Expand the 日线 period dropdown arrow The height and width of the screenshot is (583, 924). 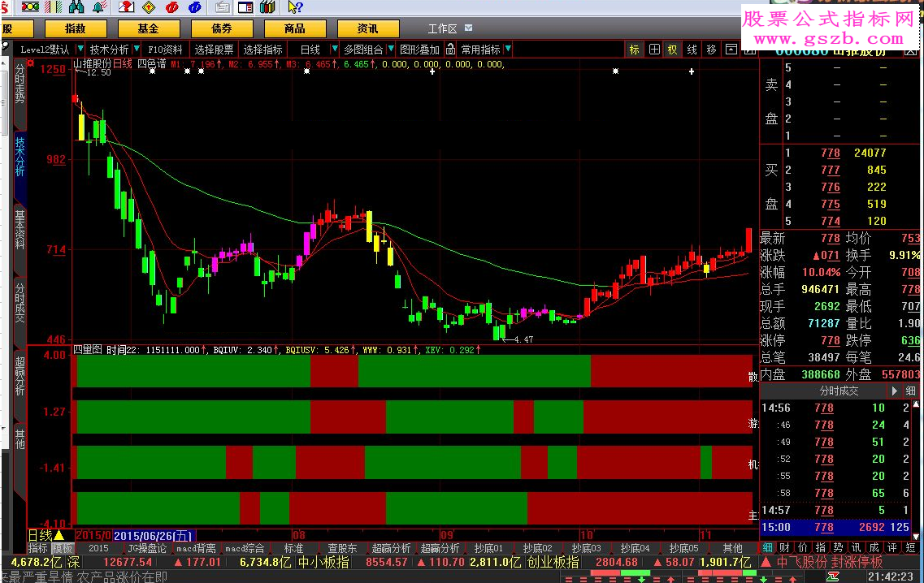click(335, 49)
